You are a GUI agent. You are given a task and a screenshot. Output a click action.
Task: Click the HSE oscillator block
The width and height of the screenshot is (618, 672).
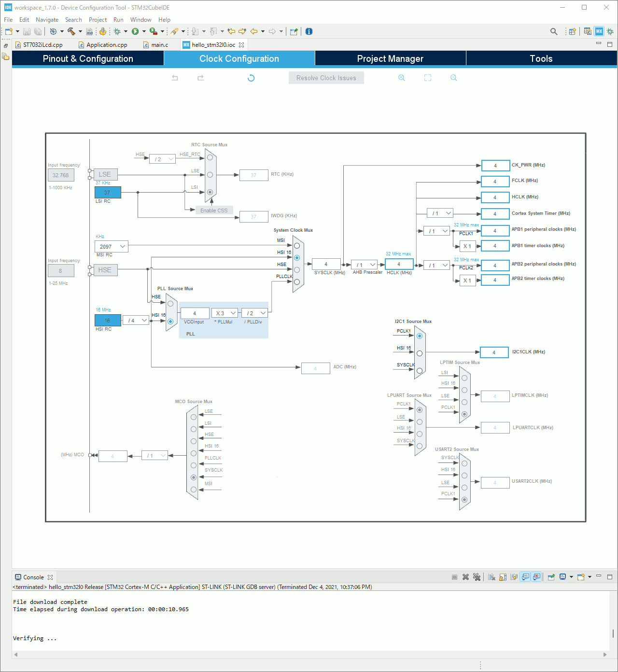pos(105,270)
